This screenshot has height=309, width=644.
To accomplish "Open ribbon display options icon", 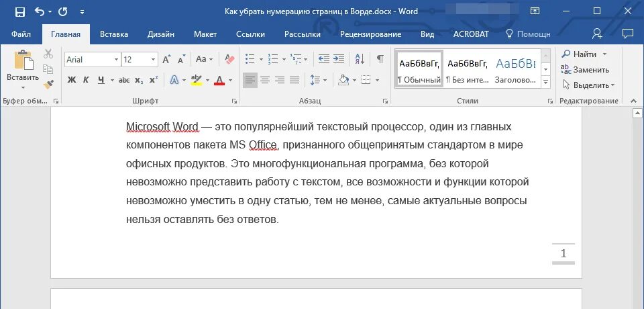I will point(535,11).
